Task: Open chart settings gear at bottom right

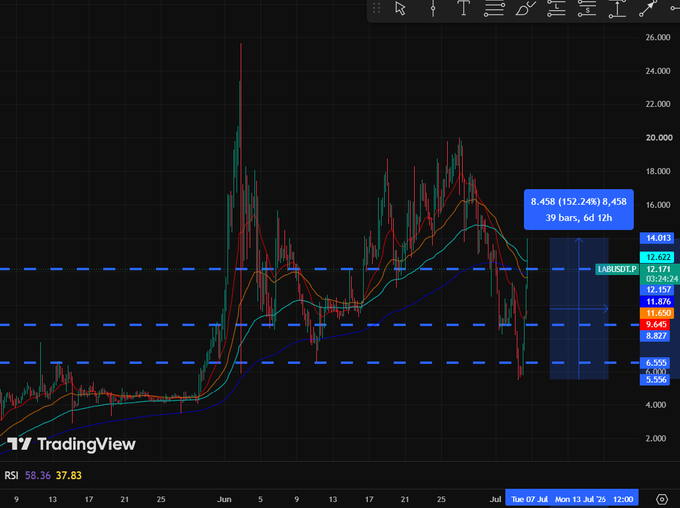Action: pos(661,499)
